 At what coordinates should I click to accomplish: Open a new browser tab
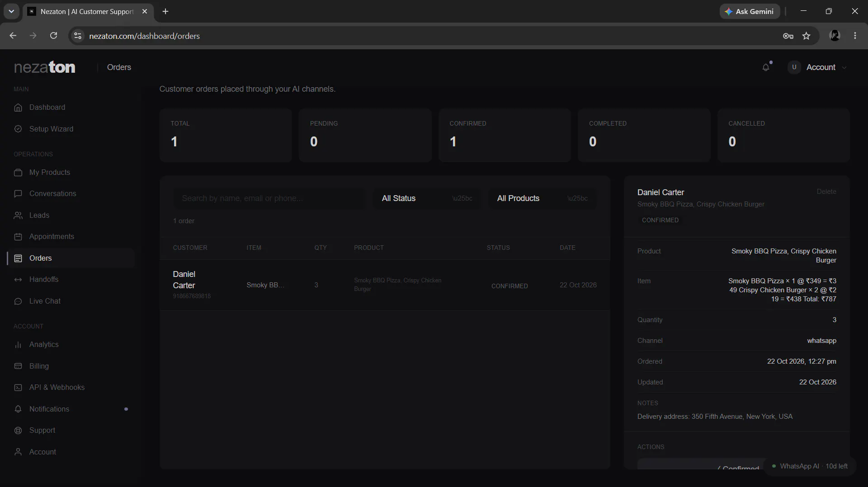point(165,11)
